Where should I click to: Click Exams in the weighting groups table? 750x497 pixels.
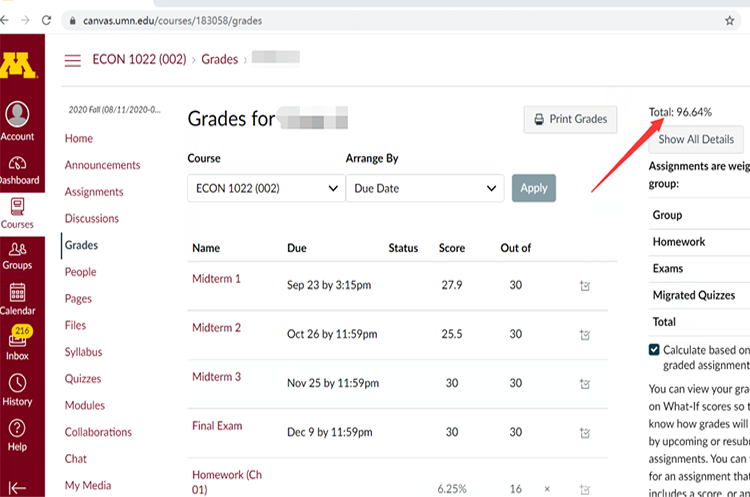tap(668, 268)
